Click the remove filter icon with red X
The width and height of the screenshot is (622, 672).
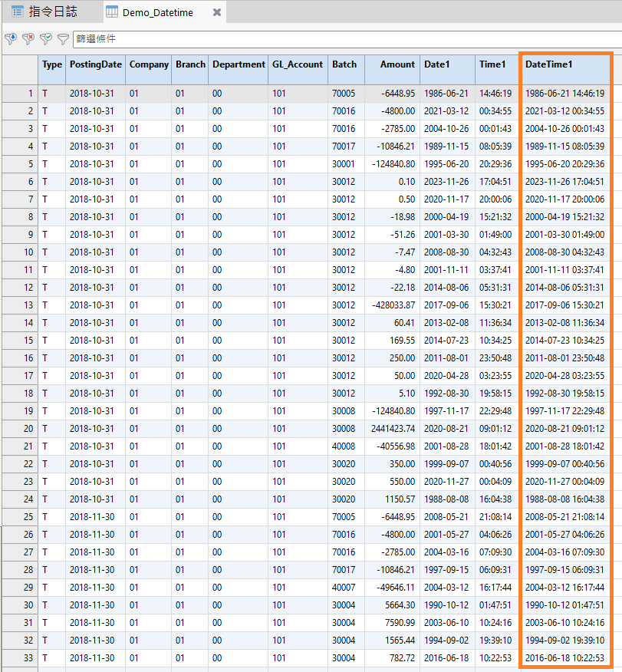[28, 38]
